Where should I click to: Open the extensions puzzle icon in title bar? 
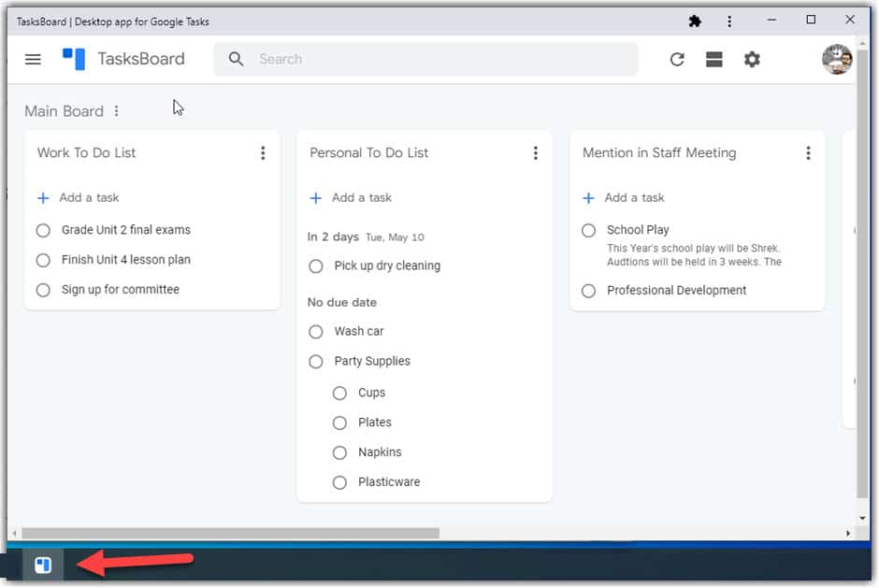(695, 22)
